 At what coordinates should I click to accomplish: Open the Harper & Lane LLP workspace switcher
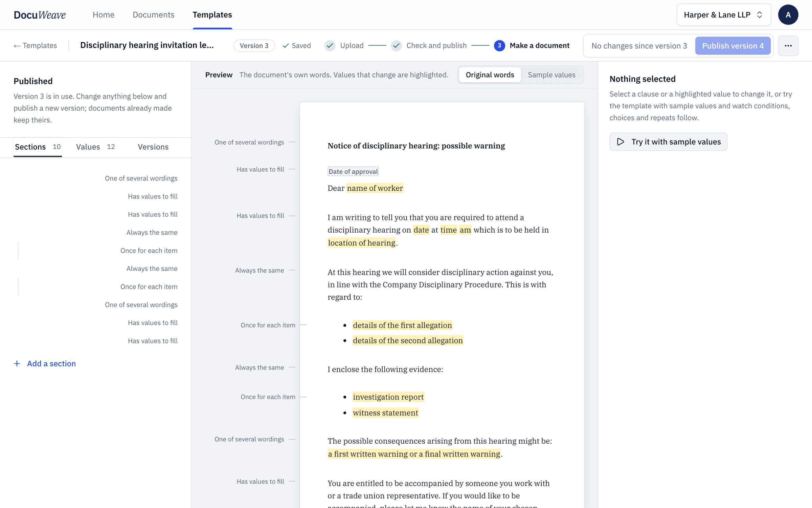pyautogui.click(x=724, y=15)
